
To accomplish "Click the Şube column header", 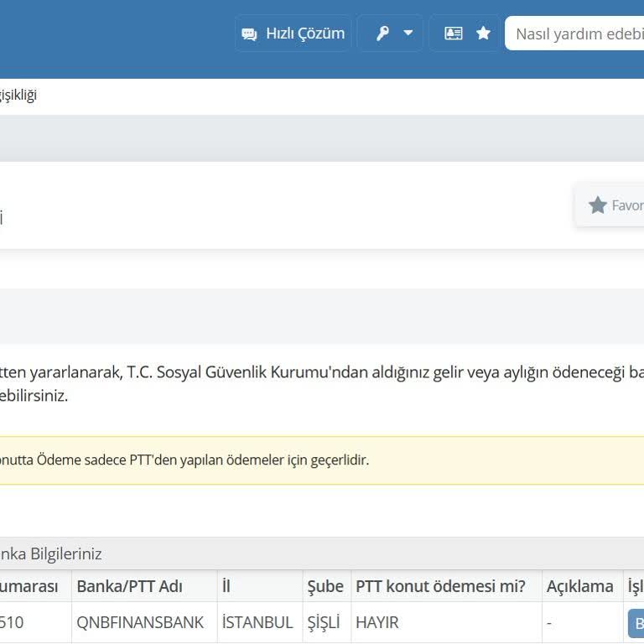I will tap(325, 586).
